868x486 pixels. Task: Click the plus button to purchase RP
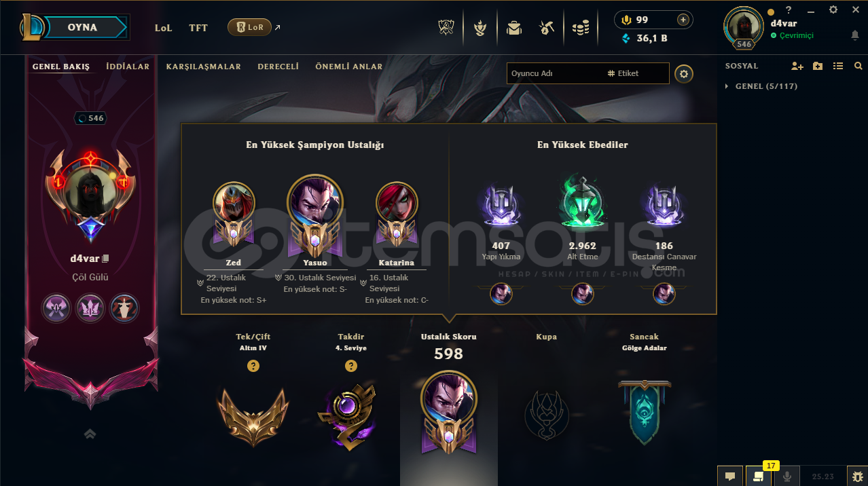coord(683,20)
